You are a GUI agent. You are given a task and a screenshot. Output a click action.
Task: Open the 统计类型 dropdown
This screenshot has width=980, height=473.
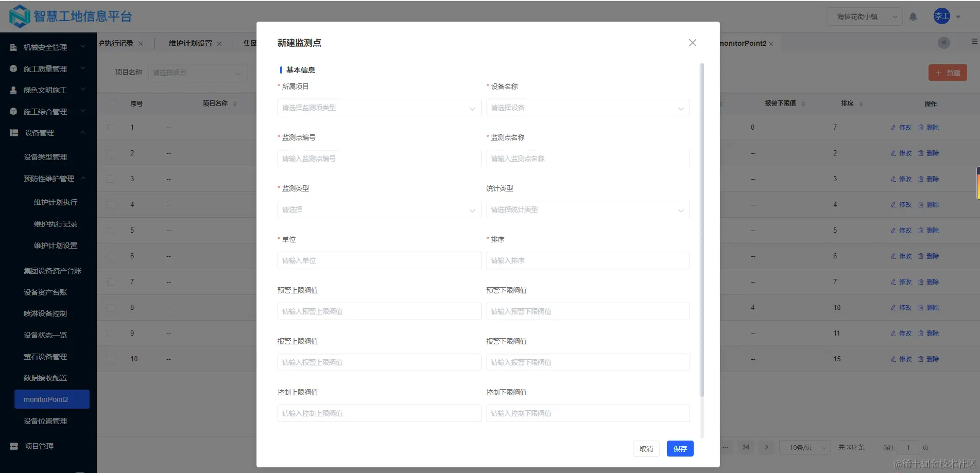coord(588,209)
